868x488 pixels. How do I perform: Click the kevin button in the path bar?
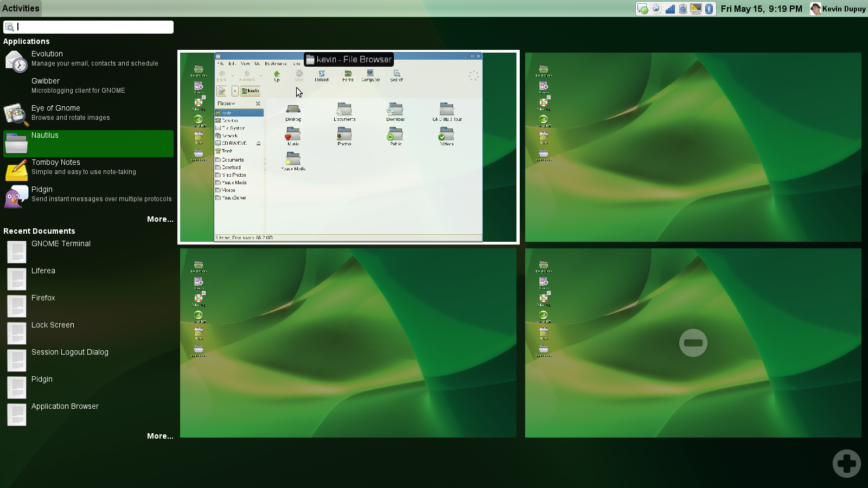(250, 91)
